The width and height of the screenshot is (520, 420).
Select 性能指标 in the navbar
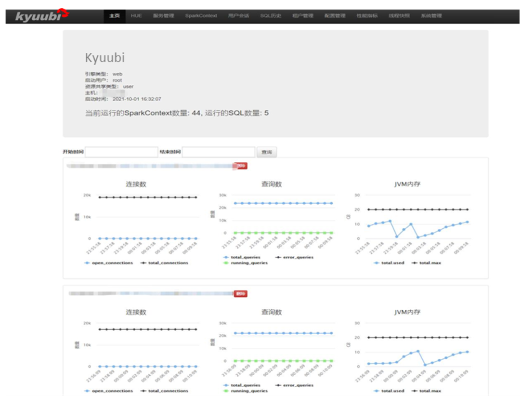(367, 15)
